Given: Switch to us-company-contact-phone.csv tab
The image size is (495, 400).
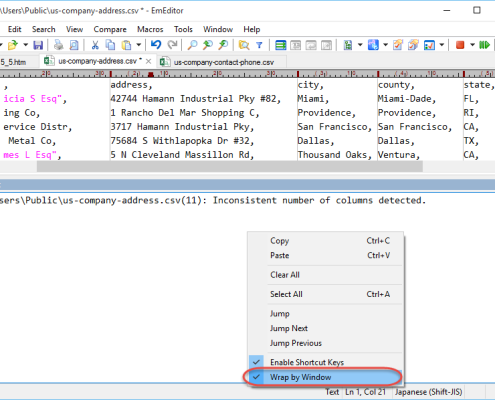Looking at the screenshot, I should [224, 62].
